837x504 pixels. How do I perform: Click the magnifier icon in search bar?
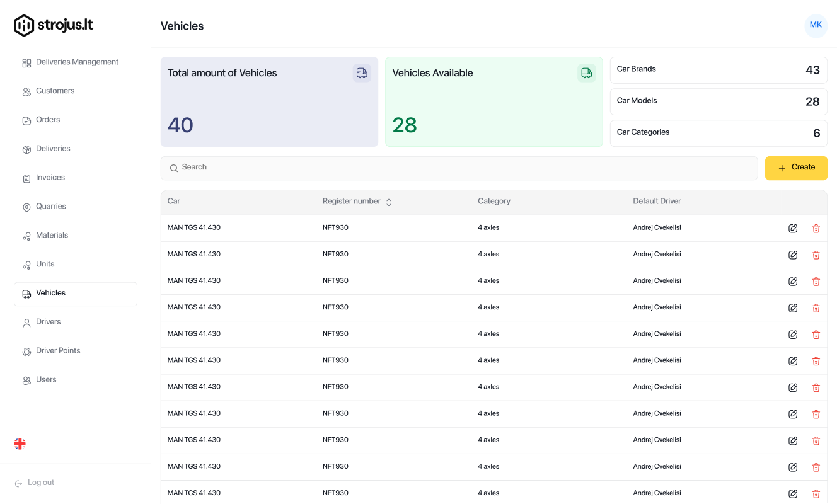click(174, 168)
